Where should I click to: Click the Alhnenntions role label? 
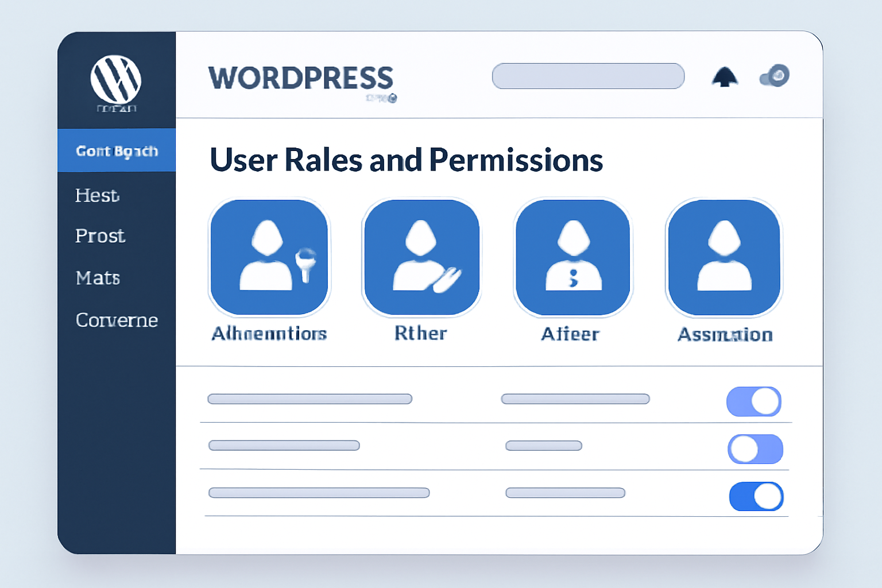pyautogui.click(x=269, y=333)
